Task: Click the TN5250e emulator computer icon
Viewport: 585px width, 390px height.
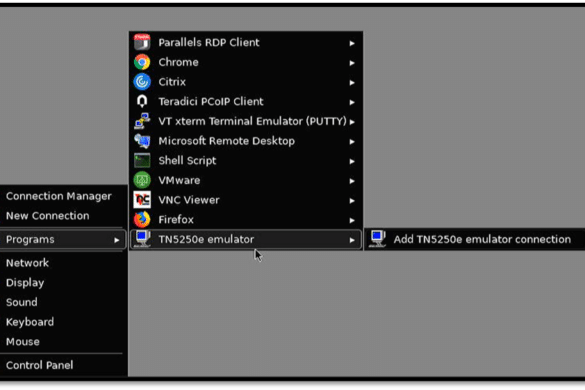Action: pos(142,239)
